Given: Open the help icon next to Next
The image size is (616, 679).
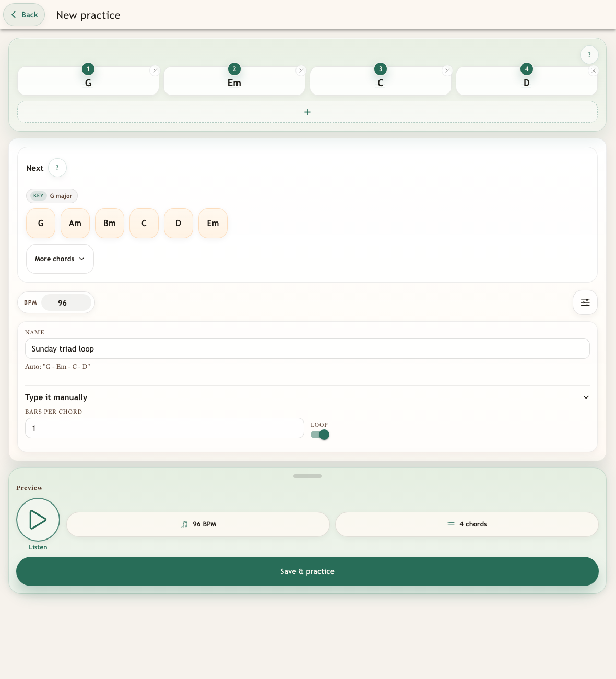Looking at the screenshot, I should coord(57,168).
